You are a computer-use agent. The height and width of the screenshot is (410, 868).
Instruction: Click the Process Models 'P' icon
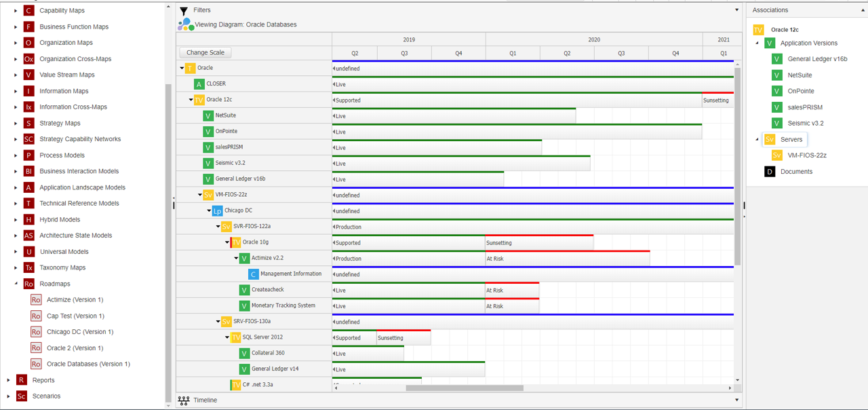28,155
